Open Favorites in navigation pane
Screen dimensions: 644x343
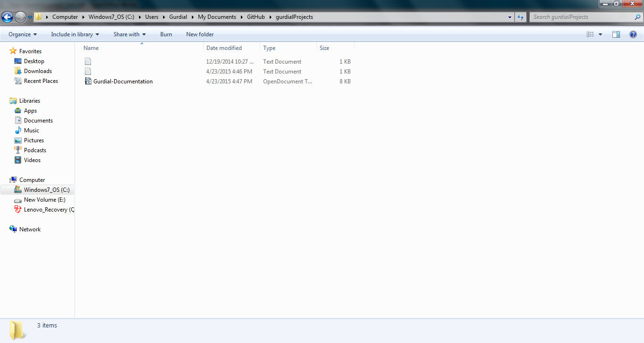(30, 51)
